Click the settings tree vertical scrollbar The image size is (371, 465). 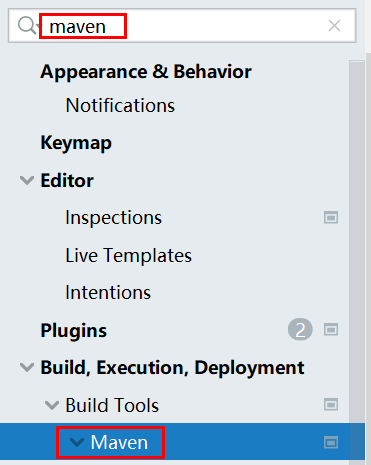(x=357, y=260)
